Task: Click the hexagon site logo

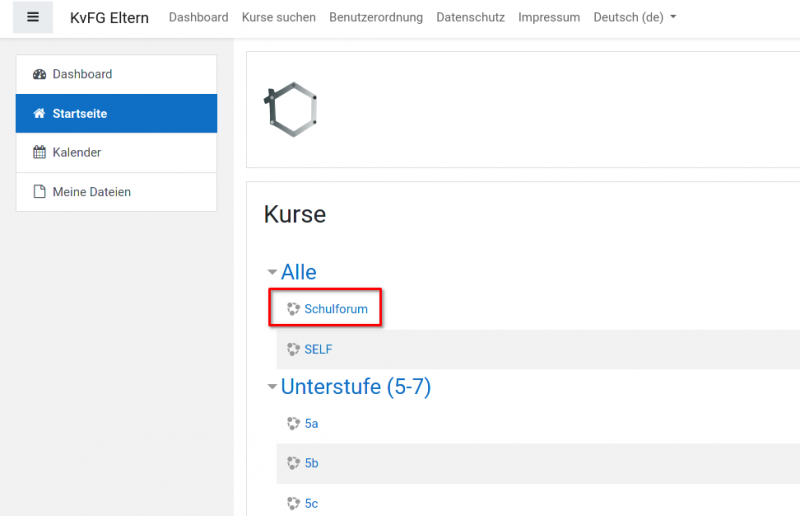Action: 291,109
